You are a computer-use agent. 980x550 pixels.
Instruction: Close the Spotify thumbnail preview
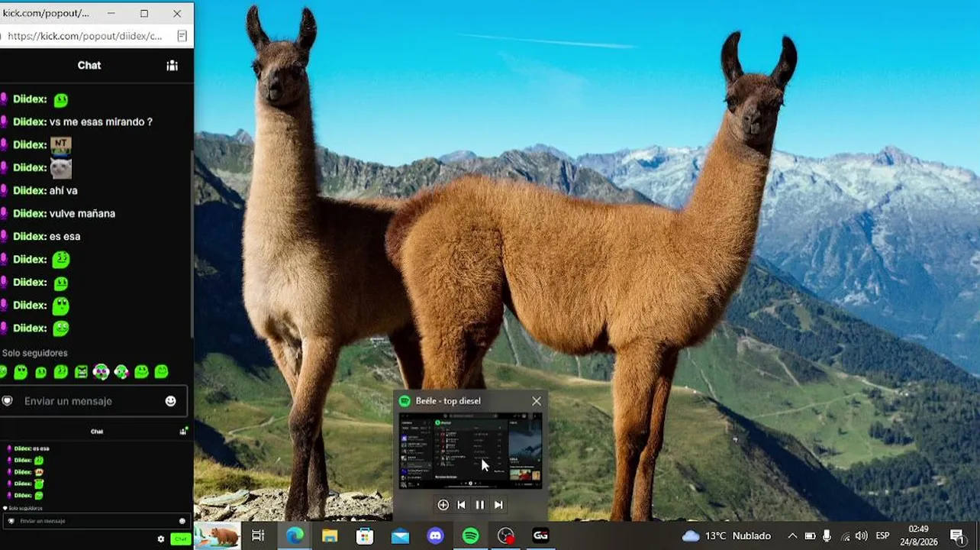tap(537, 401)
